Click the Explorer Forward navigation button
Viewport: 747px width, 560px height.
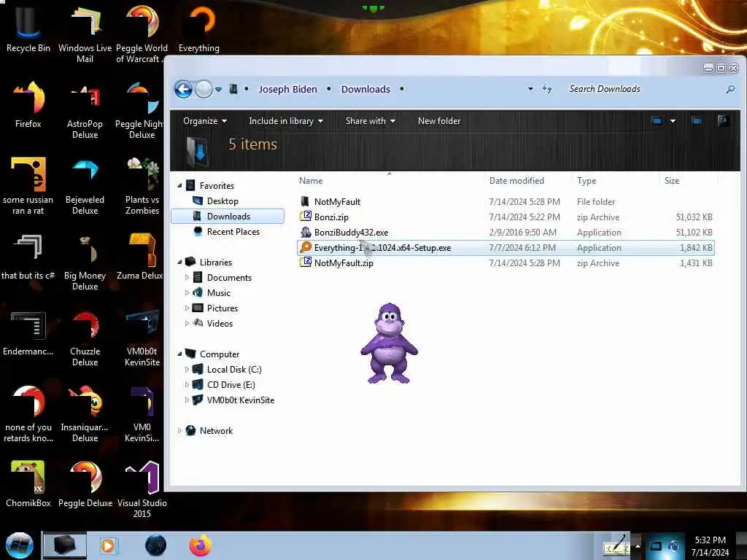click(204, 89)
